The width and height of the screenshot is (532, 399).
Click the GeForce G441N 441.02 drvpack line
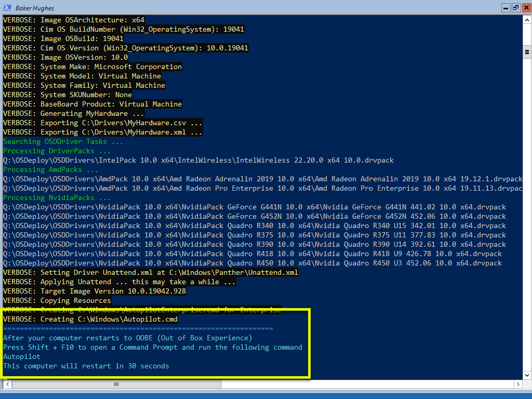255,207
